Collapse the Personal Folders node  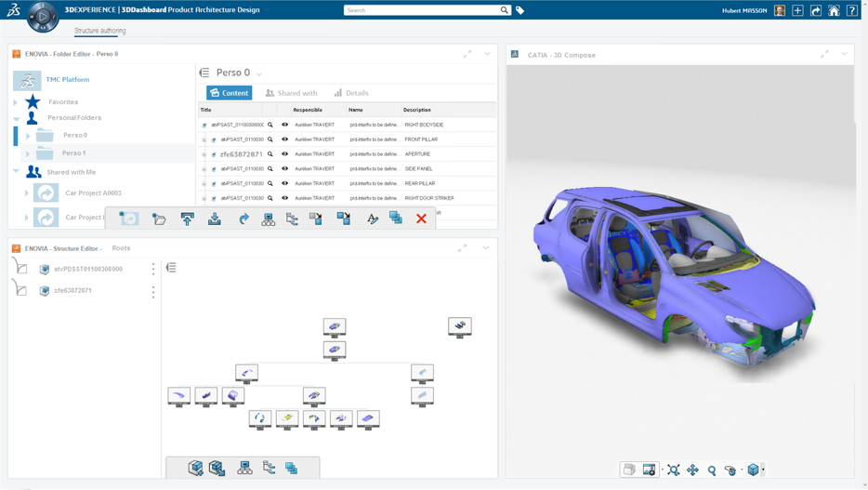point(16,118)
